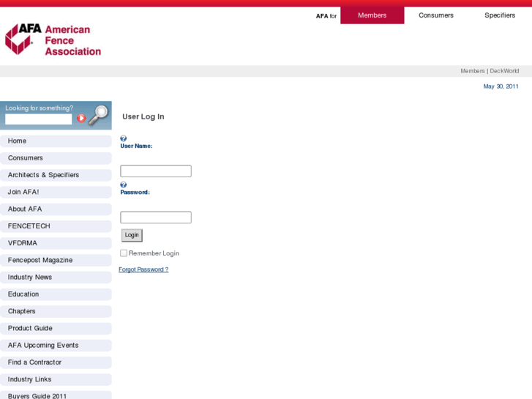Screen dimensions: 532x399
Task: Click the help icon above Password
Action: click(x=124, y=184)
